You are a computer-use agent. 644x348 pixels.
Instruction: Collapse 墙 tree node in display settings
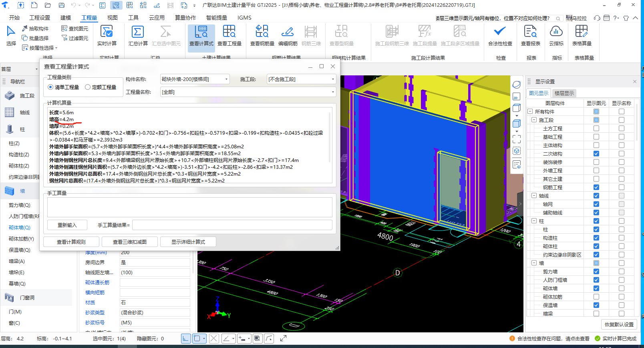click(x=534, y=263)
